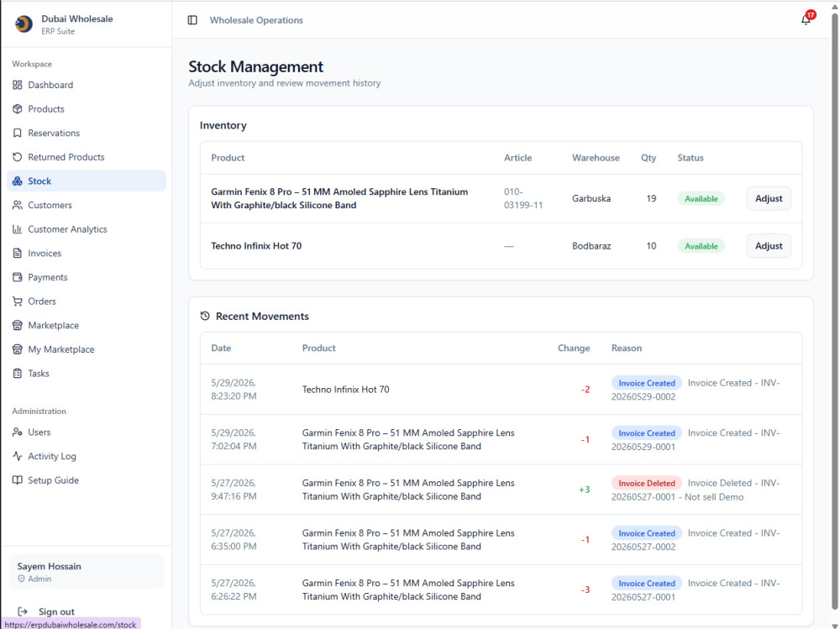Click the Stock Management page heading
The height and width of the screenshot is (629, 840).
255,66
